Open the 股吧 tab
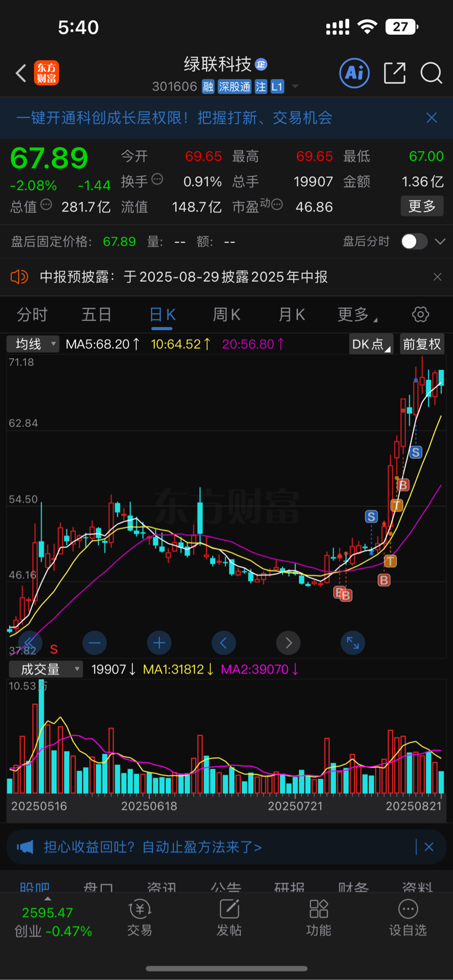 (x=35, y=886)
